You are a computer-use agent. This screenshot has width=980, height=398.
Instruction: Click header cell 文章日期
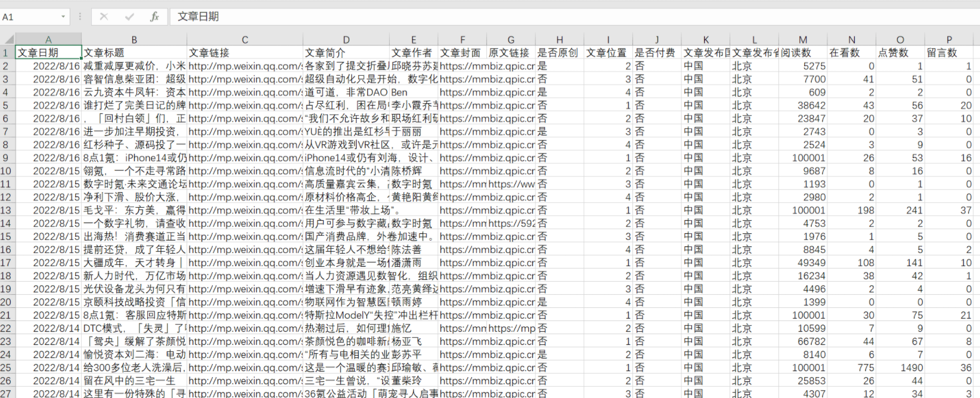tap(48, 53)
